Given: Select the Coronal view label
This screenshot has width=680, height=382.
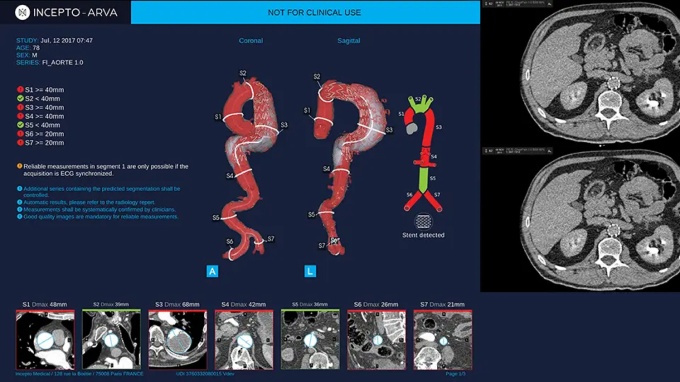Looking at the screenshot, I should tap(251, 40).
